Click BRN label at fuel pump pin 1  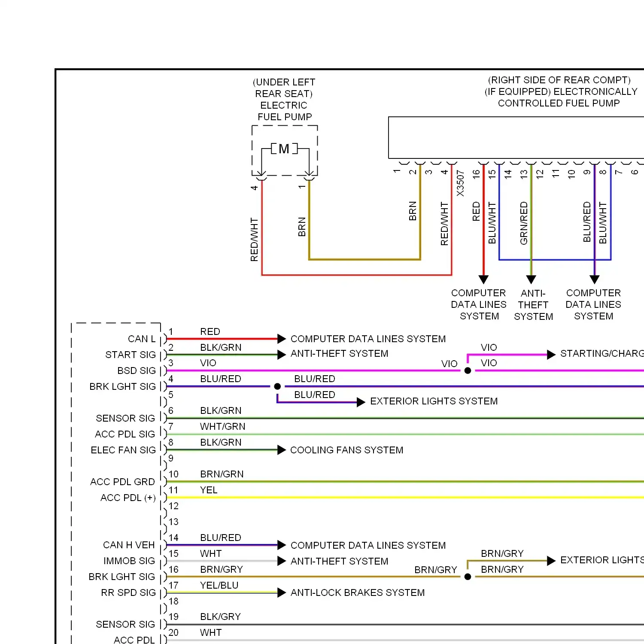(x=302, y=227)
